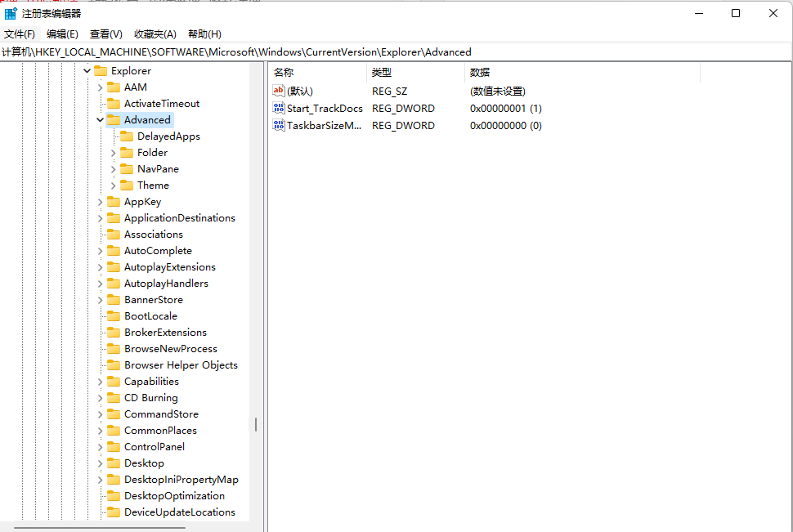Click the 名称 column header
The height and width of the screenshot is (532, 793).
pos(283,72)
